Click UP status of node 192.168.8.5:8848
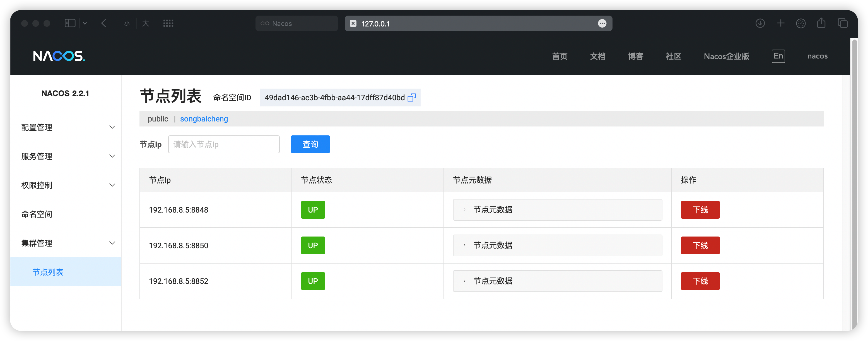 pyautogui.click(x=313, y=210)
